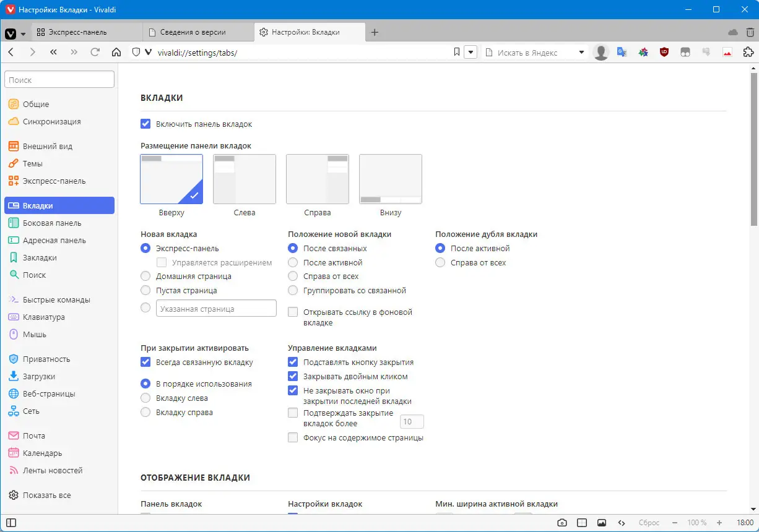Viewport: 759px width, 532px height.
Task: Click 'Сброс' zoom reset button
Action: pyautogui.click(x=649, y=523)
